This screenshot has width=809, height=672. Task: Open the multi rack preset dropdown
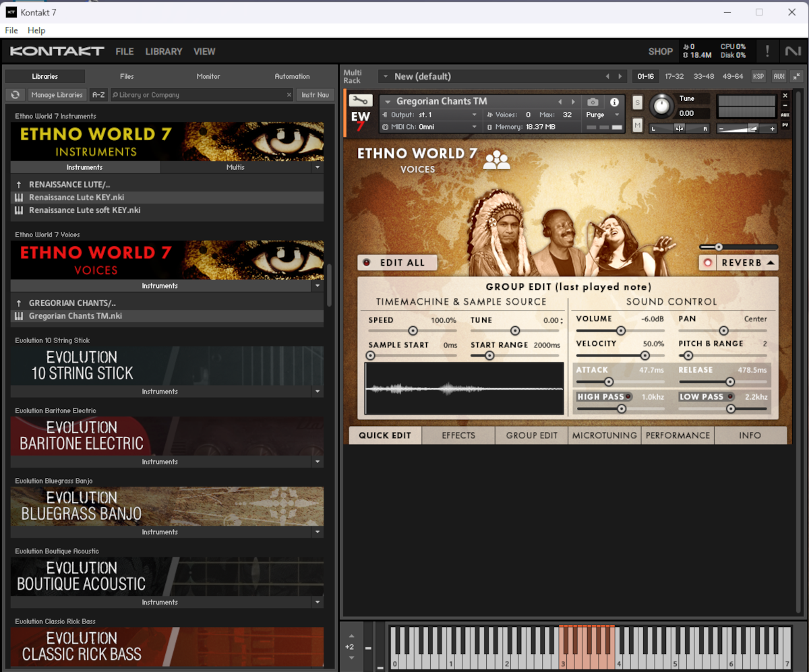click(x=386, y=76)
